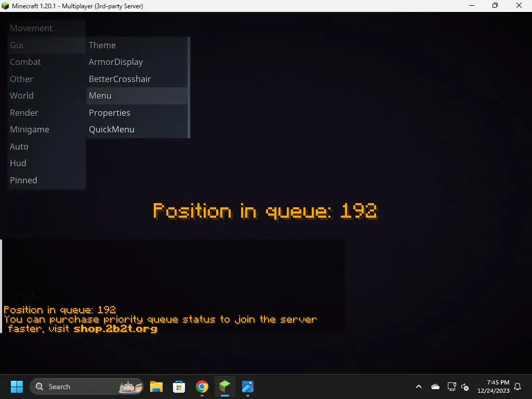This screenshot has height=399, width=532.
Task: Click 'You can purchase priority queue' chat line
Action: [x=160, y=320]
